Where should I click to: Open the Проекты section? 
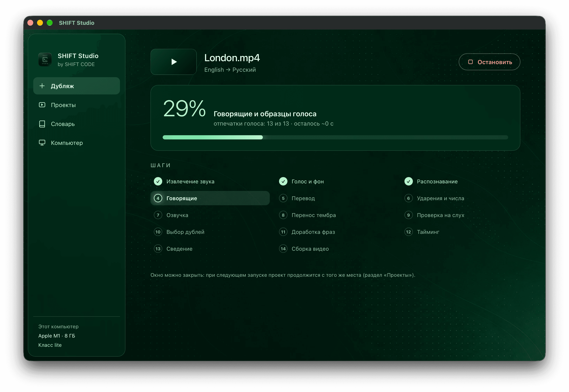pos(76,105)
